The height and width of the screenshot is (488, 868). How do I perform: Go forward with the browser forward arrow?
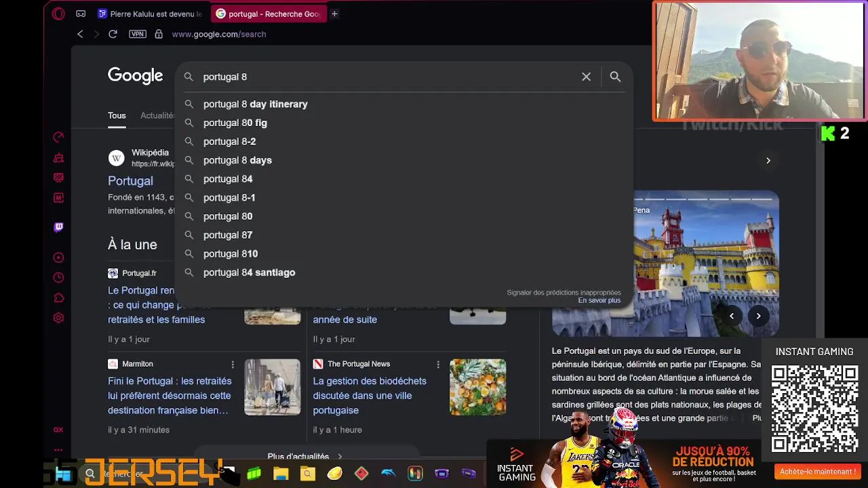point(96,34)
